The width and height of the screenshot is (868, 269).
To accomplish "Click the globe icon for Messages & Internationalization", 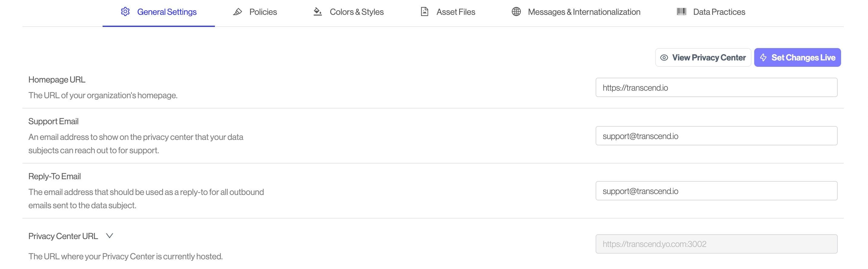I will click(x=516, y=12).
